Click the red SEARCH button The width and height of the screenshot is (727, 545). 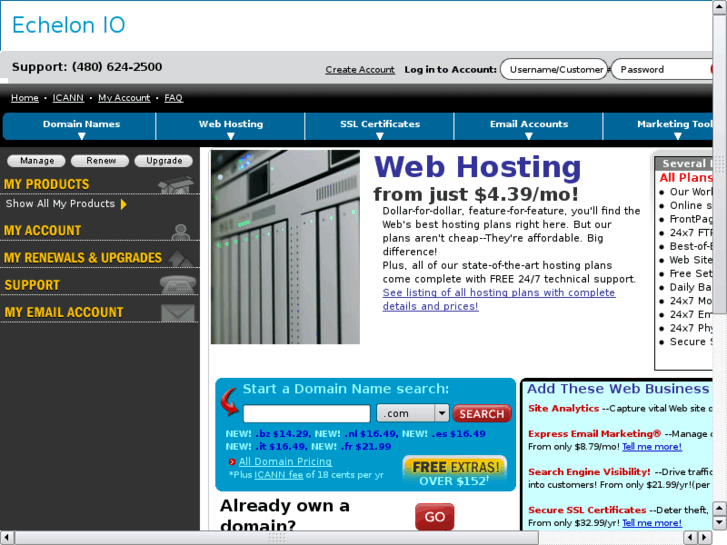click(482, 413)
